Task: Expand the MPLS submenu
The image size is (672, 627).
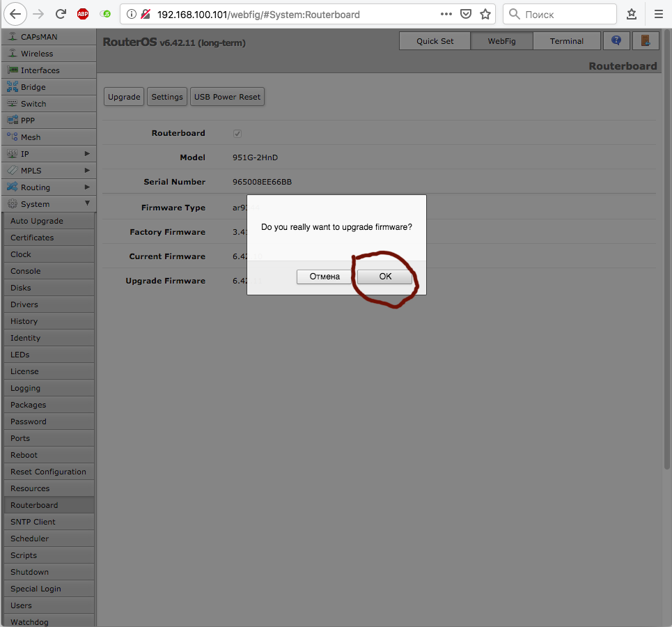Action: point(49,171)
